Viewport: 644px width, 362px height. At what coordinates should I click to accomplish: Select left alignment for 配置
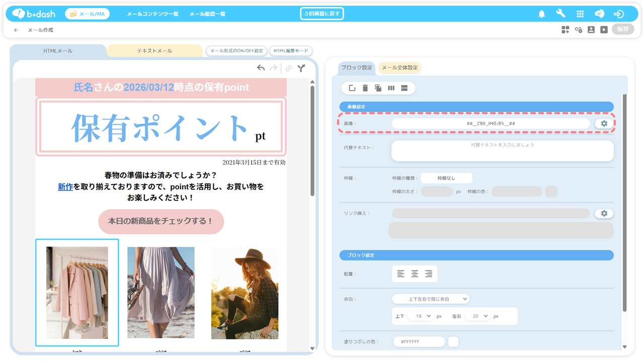tap(401, 274)
